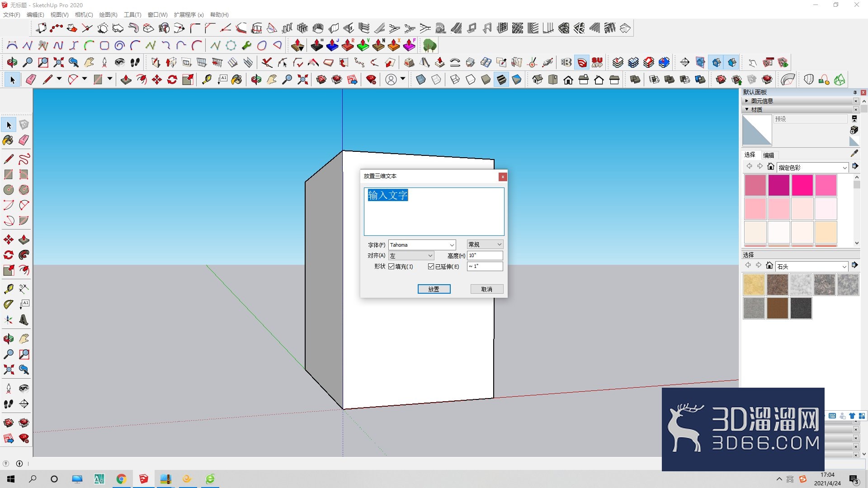The image size is (868, 488).
Task: Open the user account dropdown arrow in toolbar
Action: [402, 79]
